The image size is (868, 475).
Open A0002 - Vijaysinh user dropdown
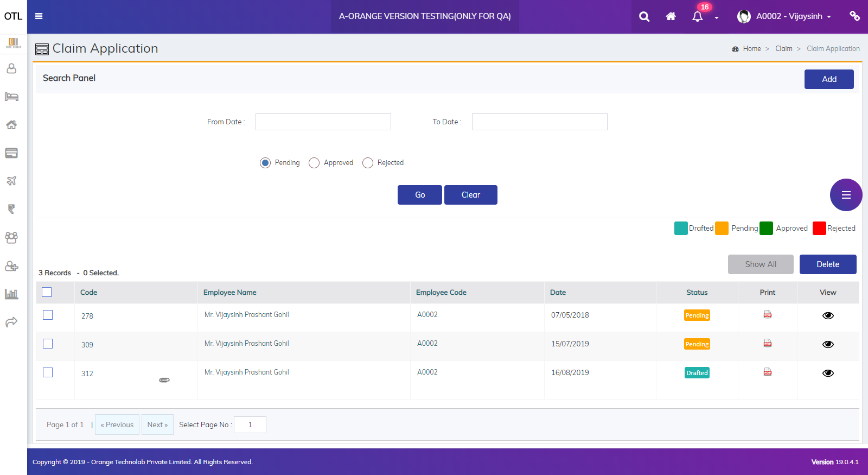click(x=784, y=16)
